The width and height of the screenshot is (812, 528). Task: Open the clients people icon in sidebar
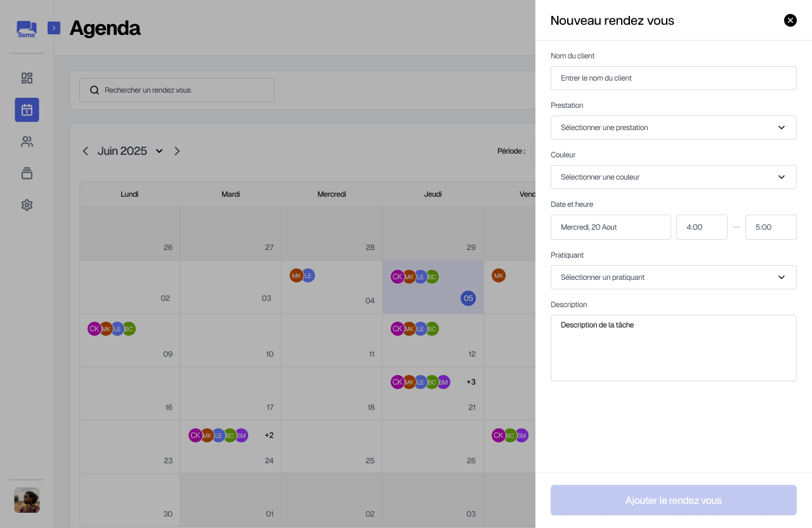pyautogui.click(x=27, y=142)
